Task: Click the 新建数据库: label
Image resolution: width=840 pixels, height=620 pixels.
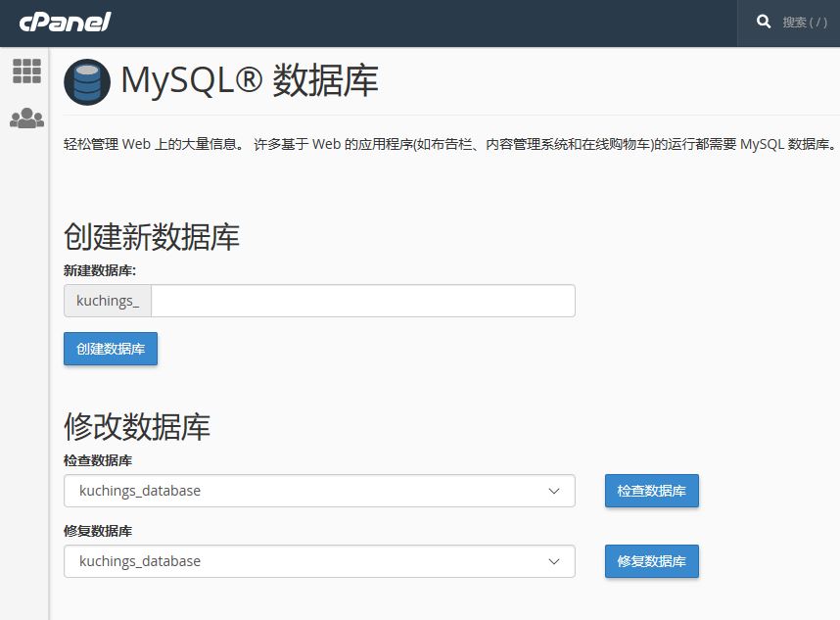Action: pyautogui.click(x=100, y=270)
